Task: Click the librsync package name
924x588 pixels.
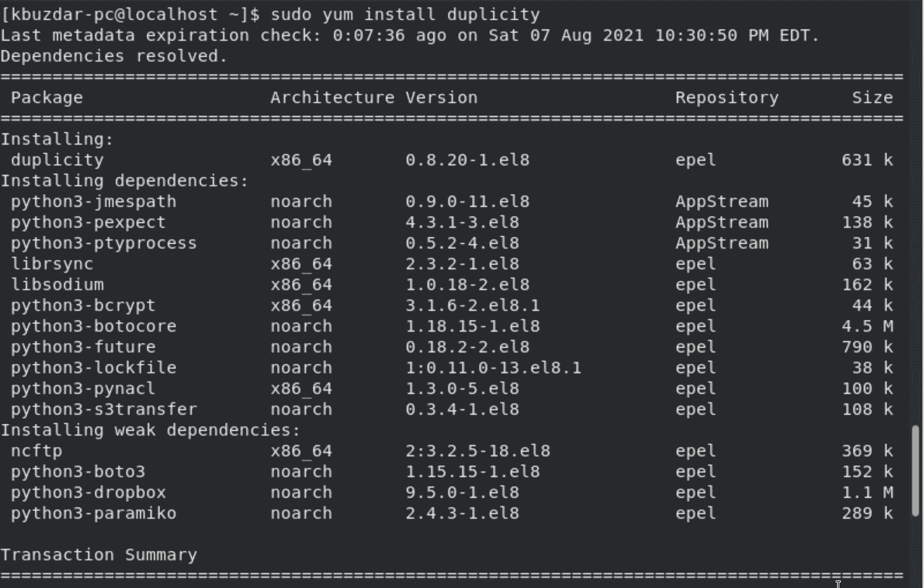Action: [x=52, y=264]
